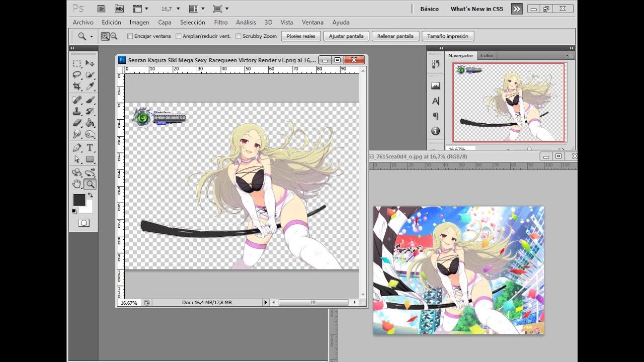Screen dimensions: 644x362
Task: Click the Ajustar pantalla button
Action: 347,36
